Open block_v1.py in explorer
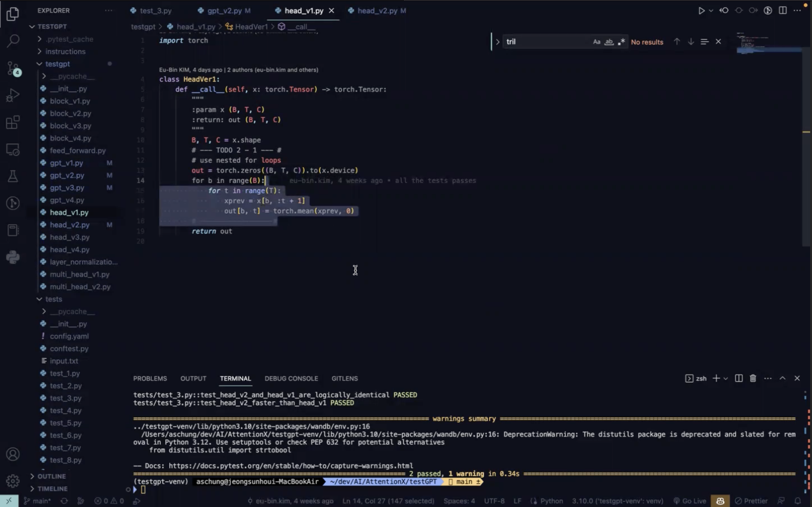812x507 pixels. [x=70, y=101]
